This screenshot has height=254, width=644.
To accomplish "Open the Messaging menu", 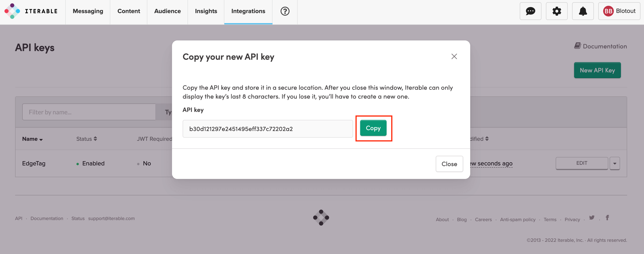I will tap(88, 11).
